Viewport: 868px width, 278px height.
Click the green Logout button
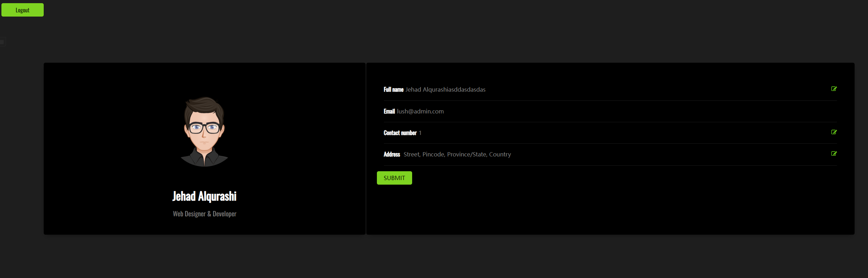click(x=23, y=10)
